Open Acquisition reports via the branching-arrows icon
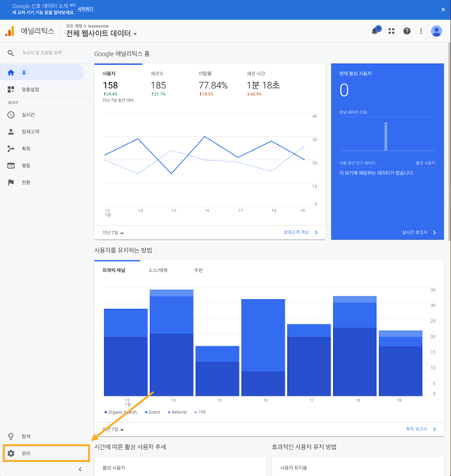Image resolution: width=451 pixels, height=476 pixels. tap(11, 148)
